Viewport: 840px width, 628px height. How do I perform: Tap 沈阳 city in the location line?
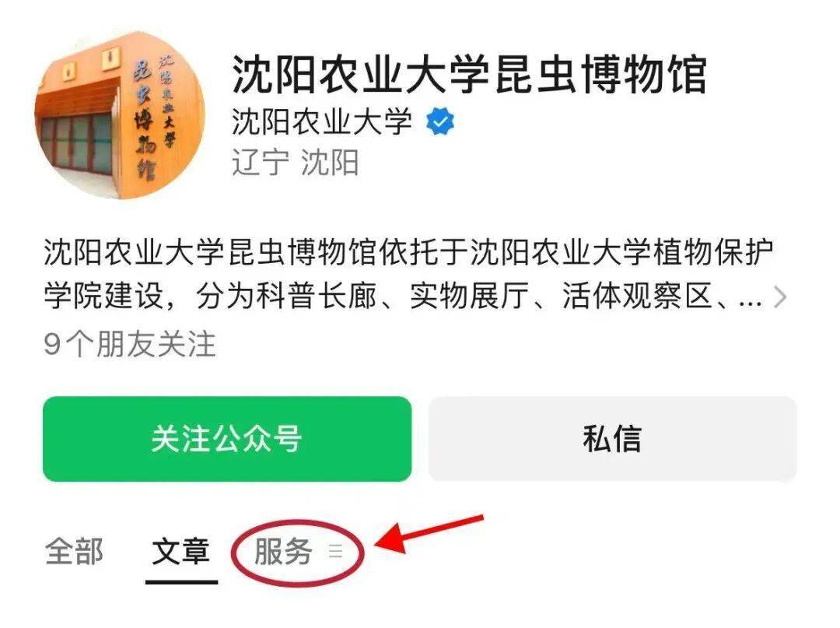click(330, 163)
